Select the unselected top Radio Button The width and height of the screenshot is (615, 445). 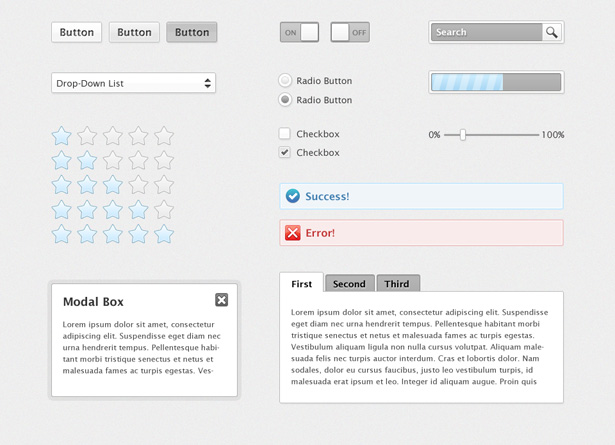coord(285,80)
